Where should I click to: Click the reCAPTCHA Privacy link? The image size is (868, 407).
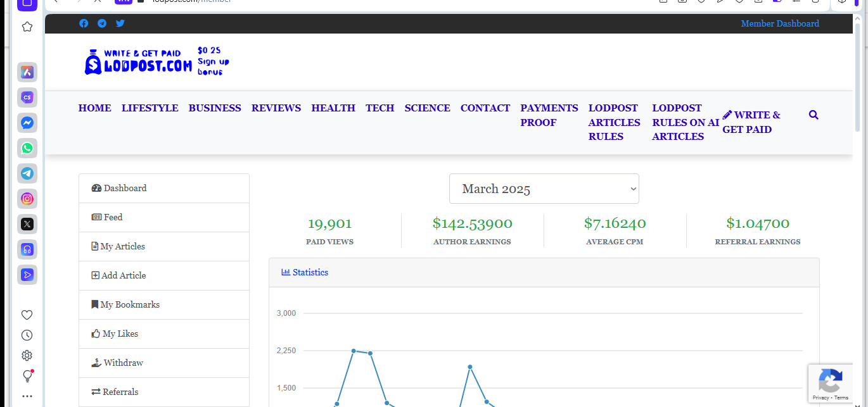click(x=820, y=398)
